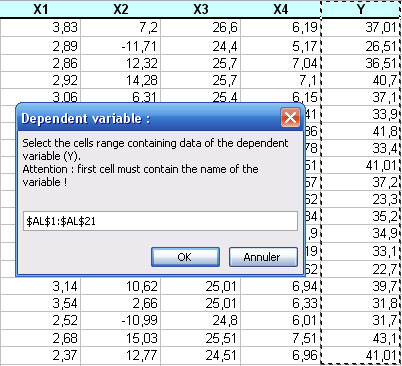Click cell with value 43,1
Viewport: 402px width, 366px height.
[x=361, y=338]
